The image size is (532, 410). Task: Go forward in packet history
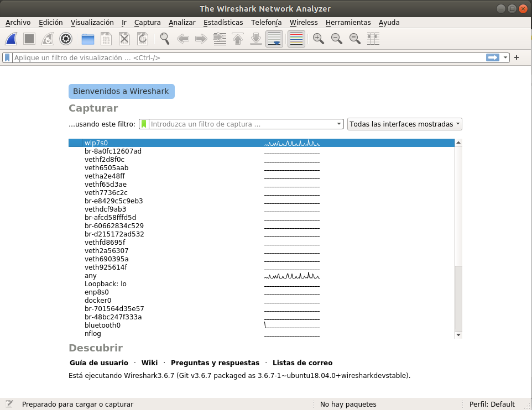tap(201, 39)
